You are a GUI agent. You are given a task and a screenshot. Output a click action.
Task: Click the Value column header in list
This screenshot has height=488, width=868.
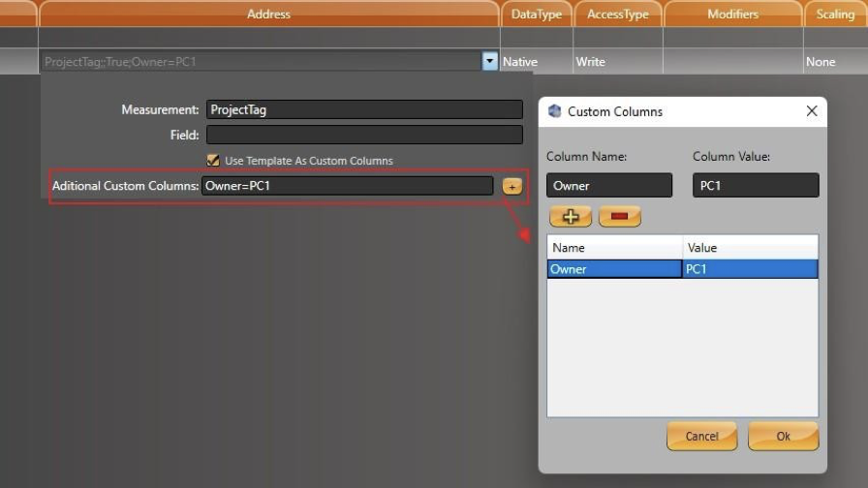(x=750, y=248)
